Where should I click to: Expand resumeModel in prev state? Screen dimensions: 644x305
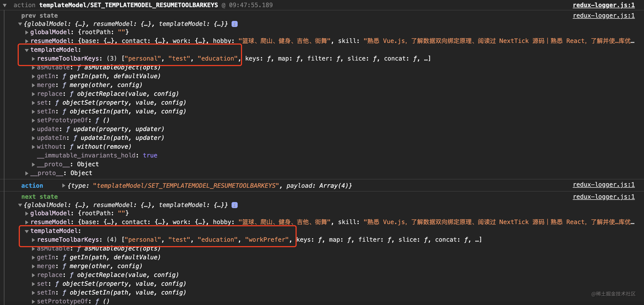[x=27, y=41]
